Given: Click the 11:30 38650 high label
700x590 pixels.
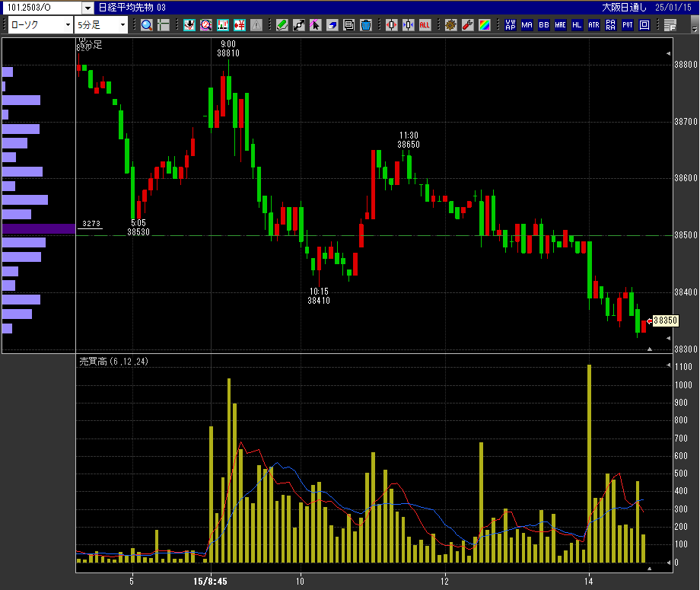Looking at the screenshot, I should click(x=409, y=140).
